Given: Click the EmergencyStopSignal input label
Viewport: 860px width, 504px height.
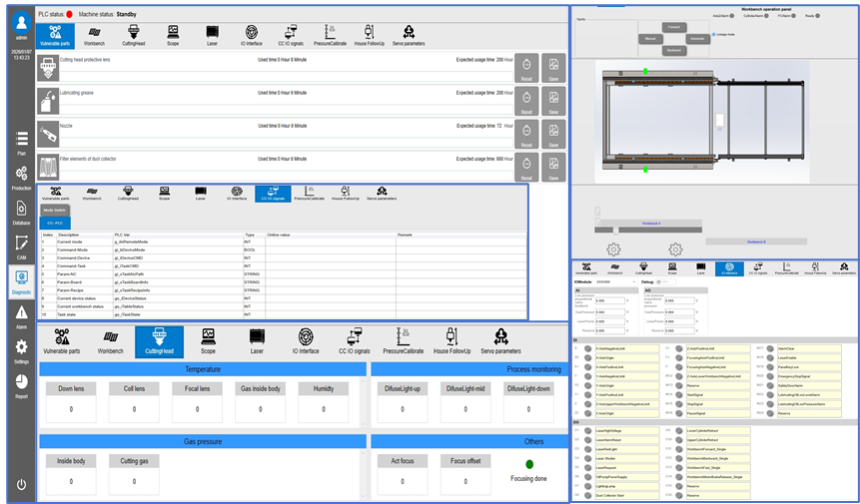Looking at the screenshot, I should click(x=809, y=376).
